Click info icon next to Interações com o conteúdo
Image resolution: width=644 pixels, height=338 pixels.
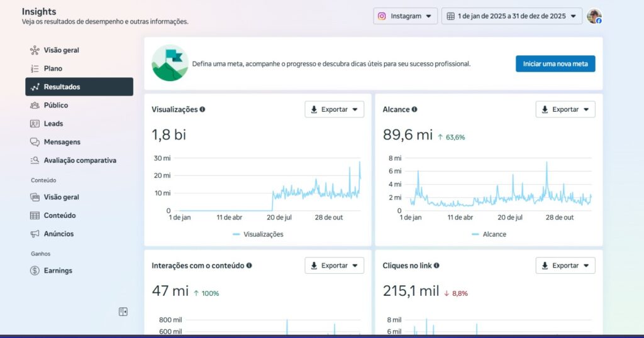point(249,266)
